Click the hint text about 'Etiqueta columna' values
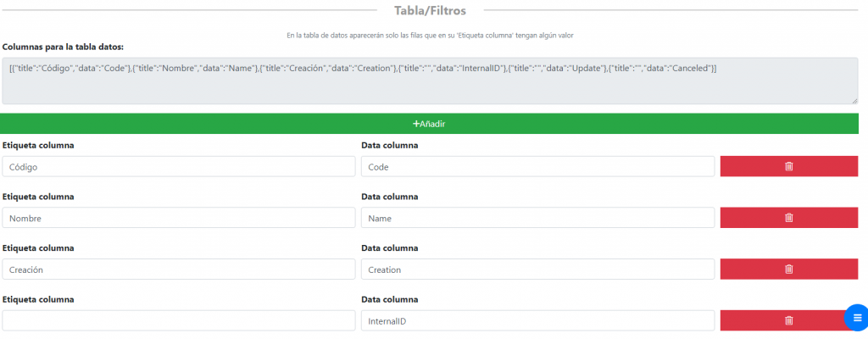The image size is (868, 339). point(429,35)
